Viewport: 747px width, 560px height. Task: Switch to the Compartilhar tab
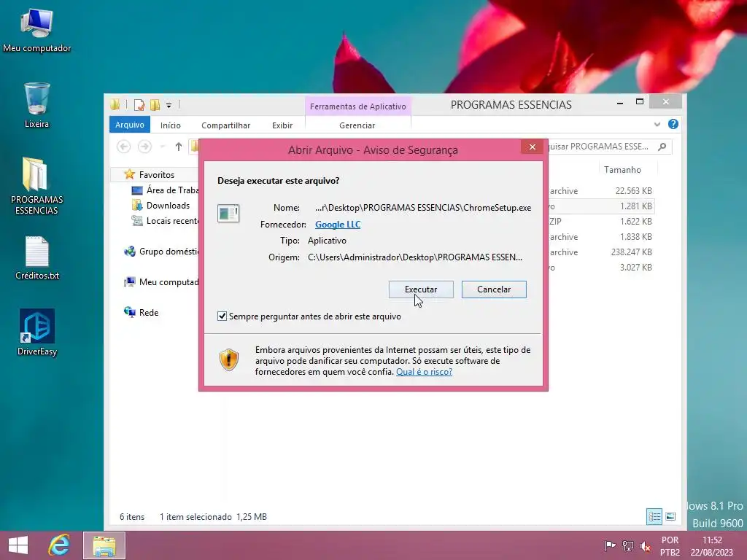pyautogui.click(x=226, y=125)
